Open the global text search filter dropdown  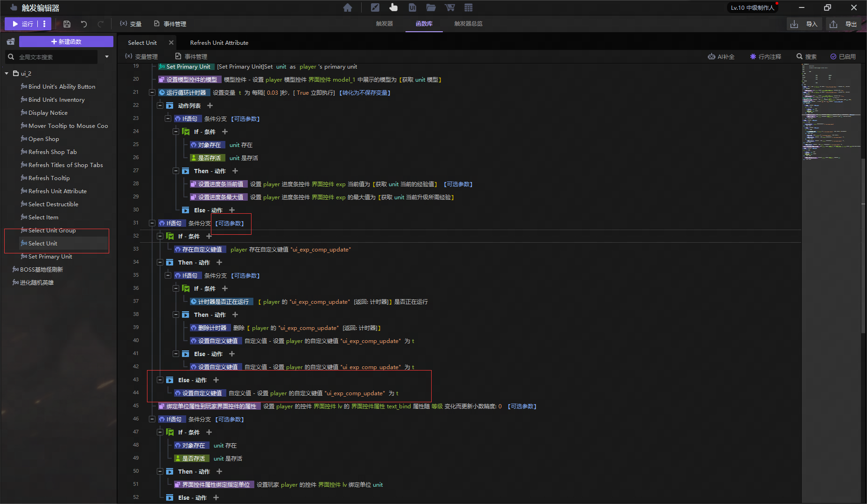pos(107,57)
